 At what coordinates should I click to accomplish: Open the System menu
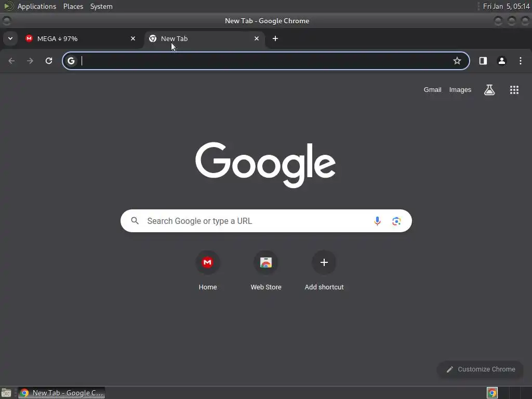tap(101, 6)
